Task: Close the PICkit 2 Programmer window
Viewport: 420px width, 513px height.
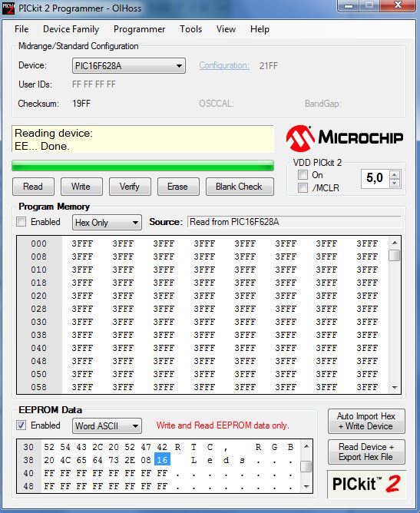Action: tap(398, 5)
